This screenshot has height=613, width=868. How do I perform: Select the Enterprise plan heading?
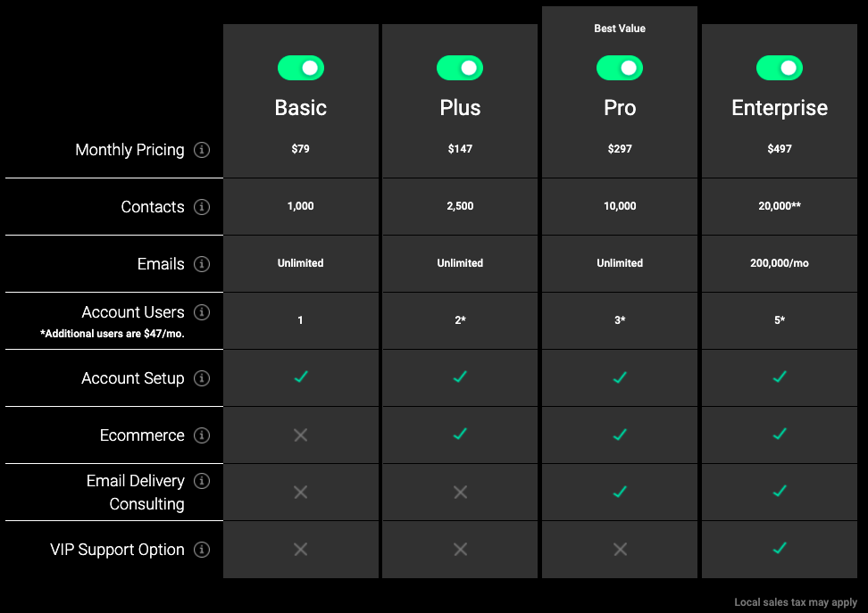[780, 108]
